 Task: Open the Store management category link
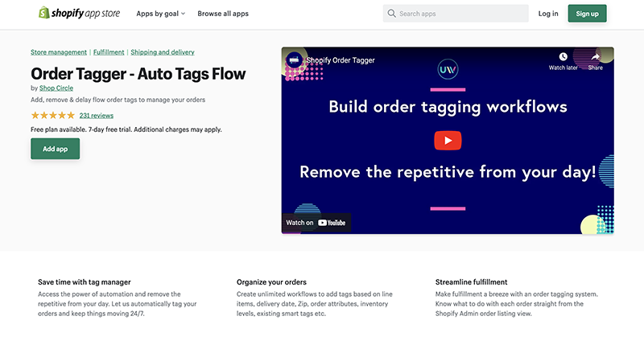tap(59, 52)
